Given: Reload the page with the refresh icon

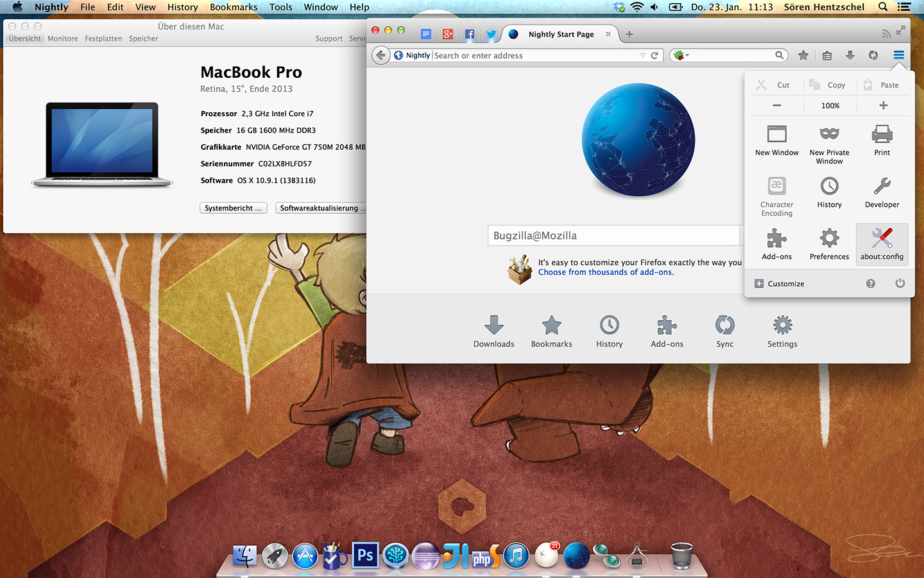Looking at the screenshot, I should (x=654, y=55).
